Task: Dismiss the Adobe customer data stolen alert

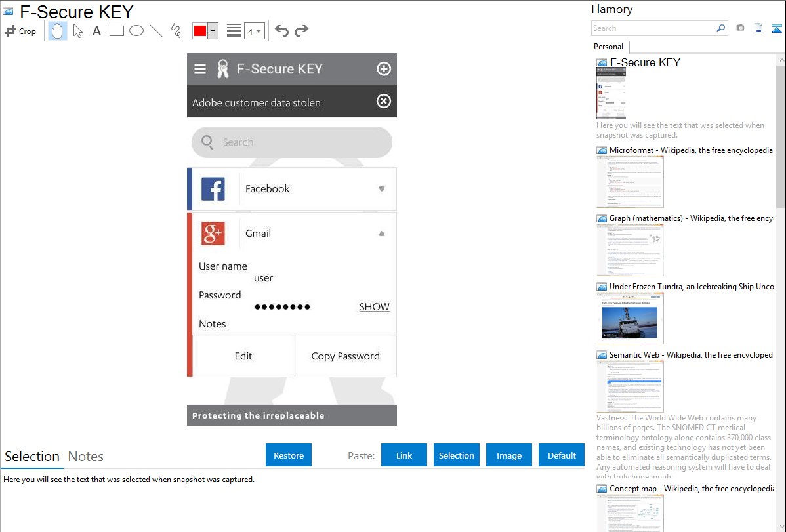Action: (383, 101)
